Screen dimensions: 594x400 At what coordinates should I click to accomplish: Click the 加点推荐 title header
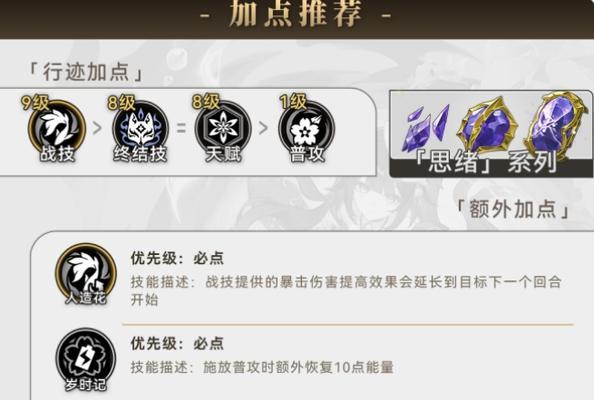[295, 14]
